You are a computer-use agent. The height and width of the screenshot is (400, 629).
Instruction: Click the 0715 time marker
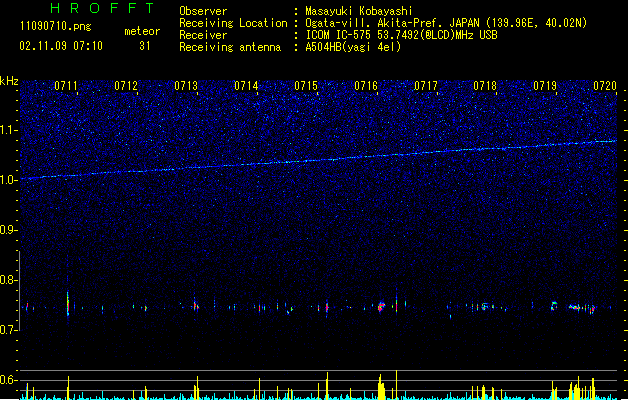point(306,86)
